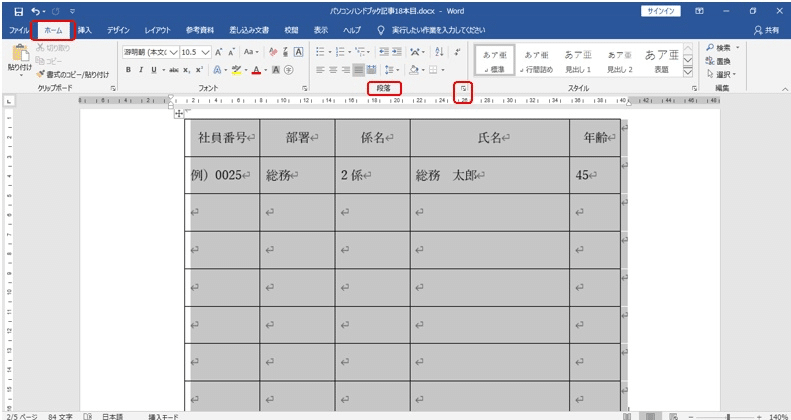The image size is (791, 420).
Task: Click the phonetic guide (ruby) icon
Action: point(286,51)
